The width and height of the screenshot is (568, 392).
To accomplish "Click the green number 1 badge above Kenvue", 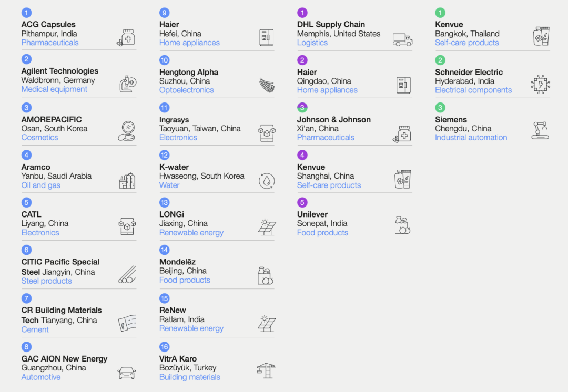I will 440,13.
